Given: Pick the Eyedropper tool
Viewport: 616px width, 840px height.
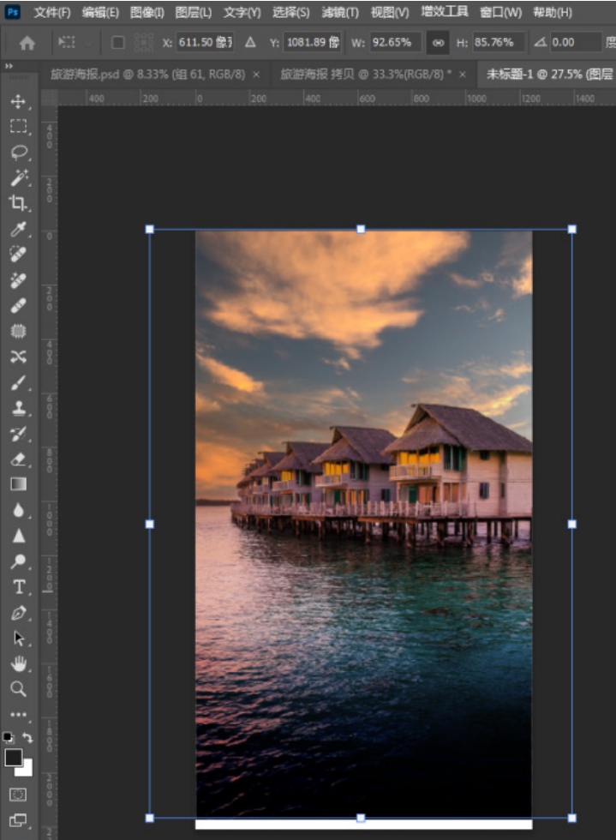Looking at the screenshot, I should point(18,229).
